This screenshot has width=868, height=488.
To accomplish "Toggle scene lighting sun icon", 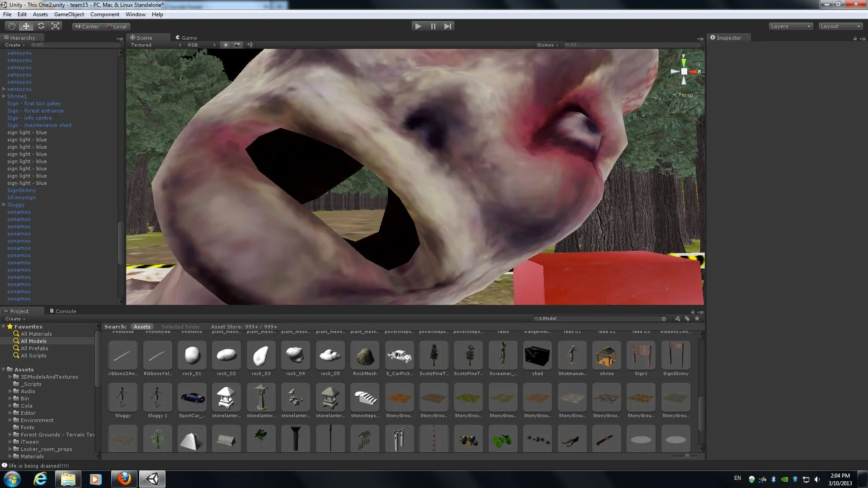I will 226,45.
